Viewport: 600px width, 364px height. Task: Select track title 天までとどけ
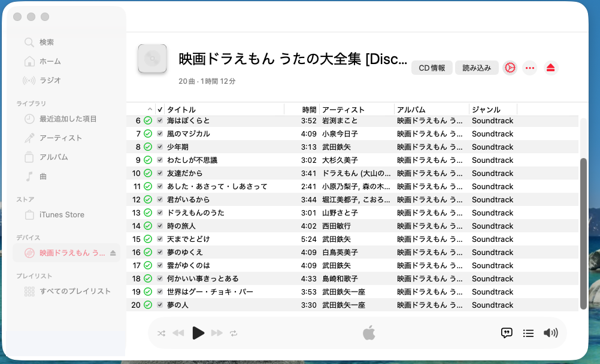point(188,239)
